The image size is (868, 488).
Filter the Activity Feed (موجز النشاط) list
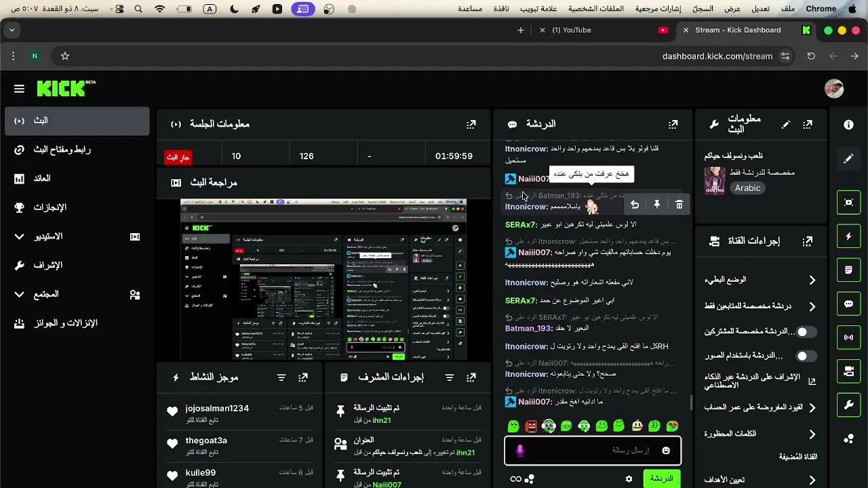coord(281,377)
